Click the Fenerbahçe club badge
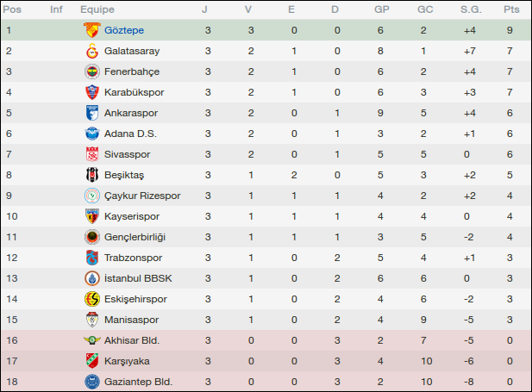Screen dimensions: 532x392 (x=91, y=72)
